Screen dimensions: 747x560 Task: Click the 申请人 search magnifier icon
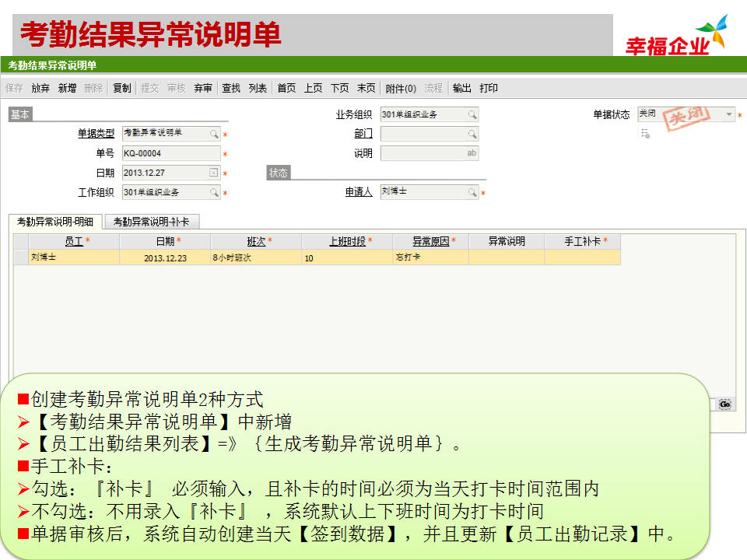472,192
